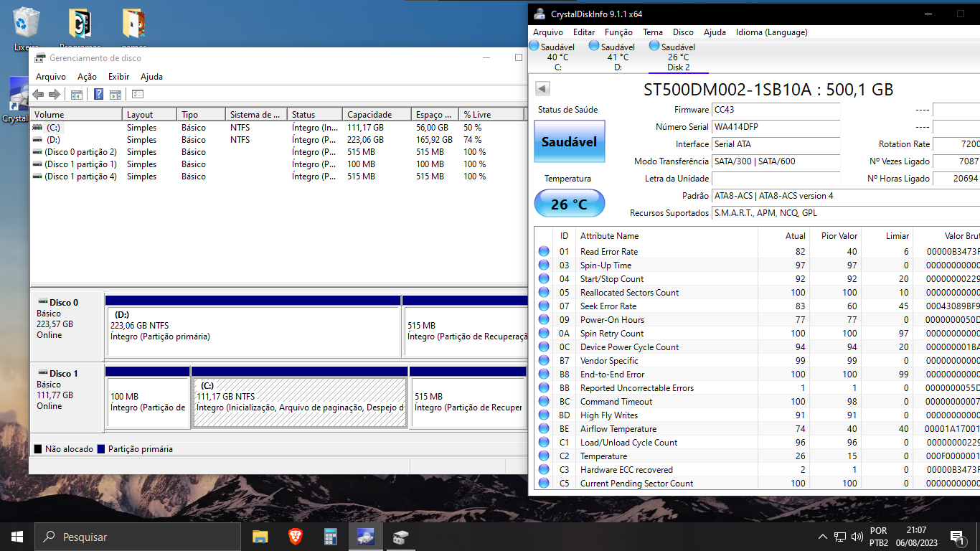Switch to C: disk tab at 40 °C
Viewport: 980px width, 551px height.
557,57
